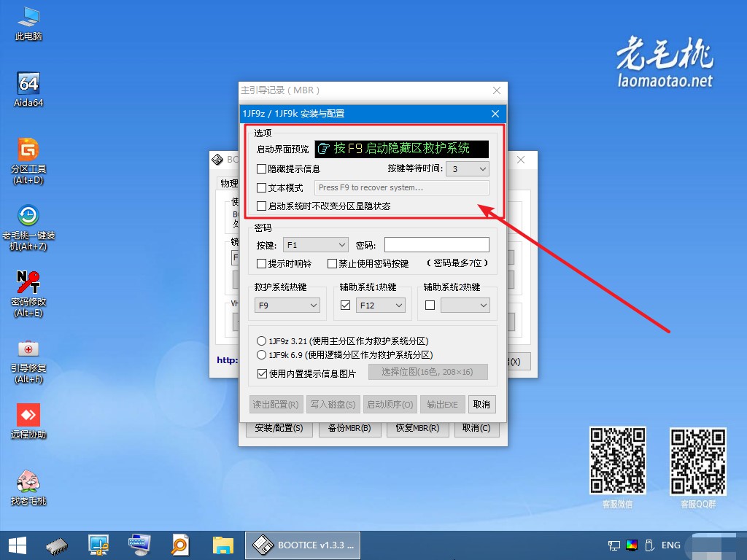
Task: Click the 客服微信 QR code
Action: point(617,460)
